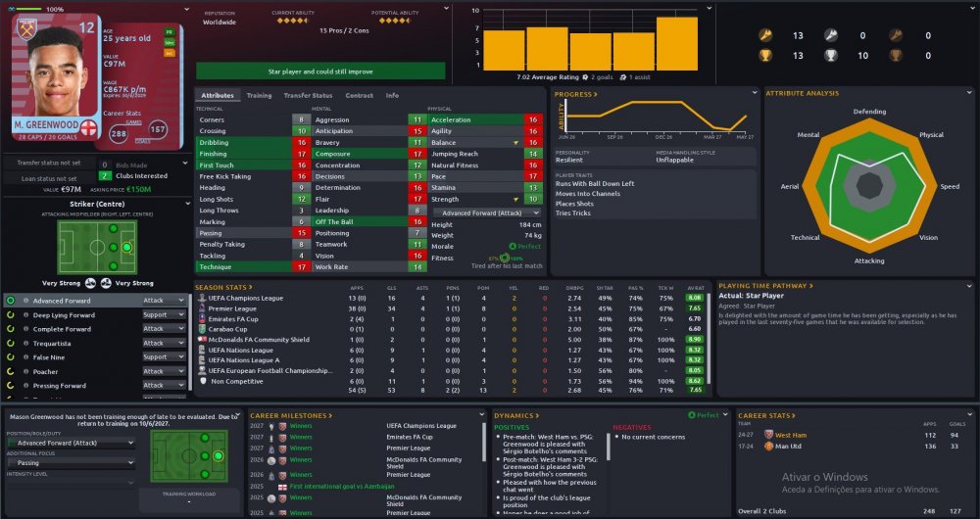Screen dimensions: 980x519
Task: Click the silver trophy icon
Action: pyautogui.click(x=830, y=56)
